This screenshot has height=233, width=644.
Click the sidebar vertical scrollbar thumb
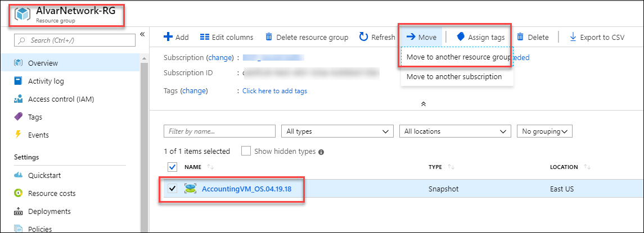click(x=144, y=148)
